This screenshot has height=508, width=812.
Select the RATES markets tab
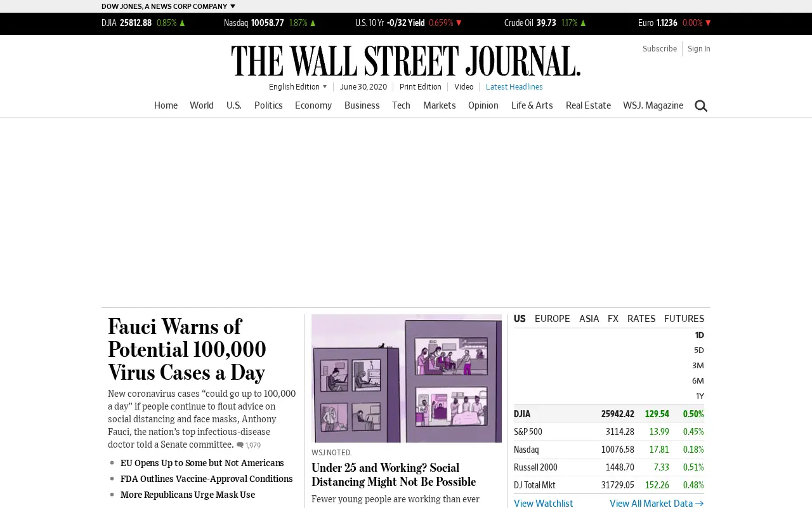(641, 319)
